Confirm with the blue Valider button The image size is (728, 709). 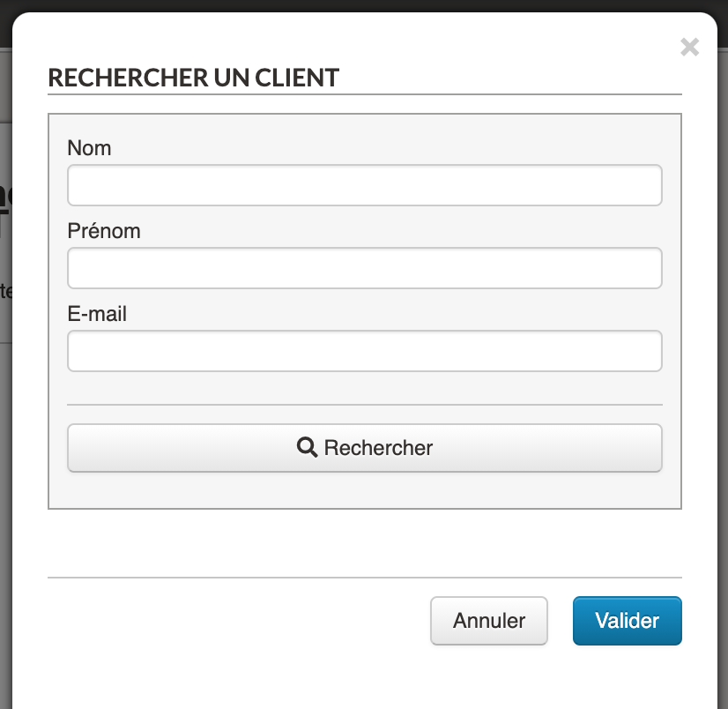click(627, 621)
